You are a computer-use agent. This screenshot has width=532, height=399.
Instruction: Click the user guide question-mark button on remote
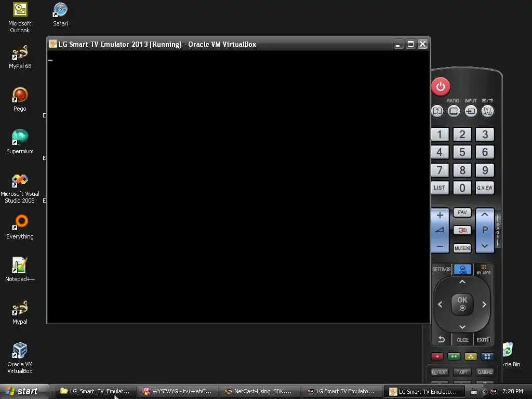pyautogui.click(x=437, y=111)
